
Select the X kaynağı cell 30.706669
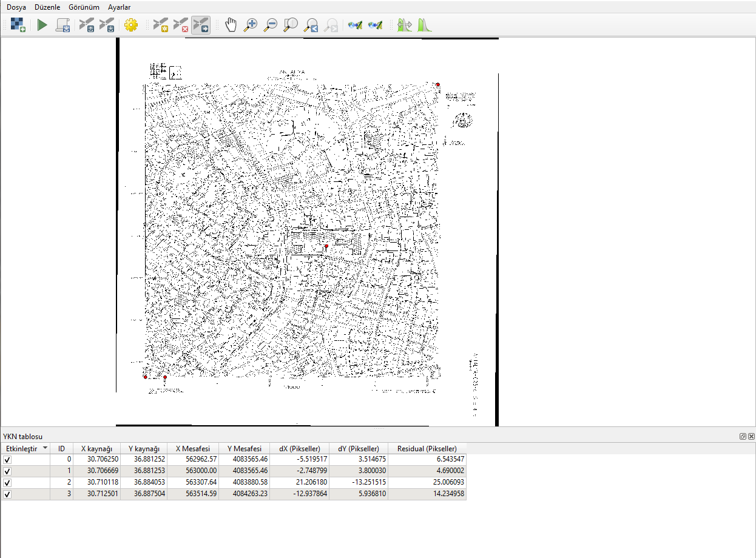point(96,471)
